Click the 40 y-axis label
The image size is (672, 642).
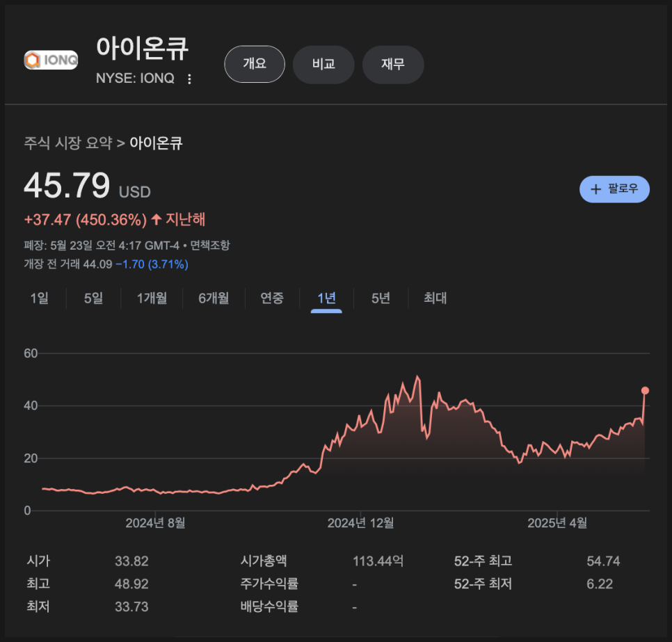tap(31, 406)
